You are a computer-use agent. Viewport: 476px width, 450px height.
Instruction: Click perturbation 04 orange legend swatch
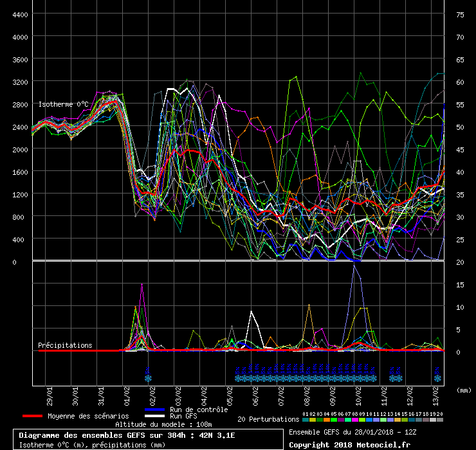[x=327, y=420]
